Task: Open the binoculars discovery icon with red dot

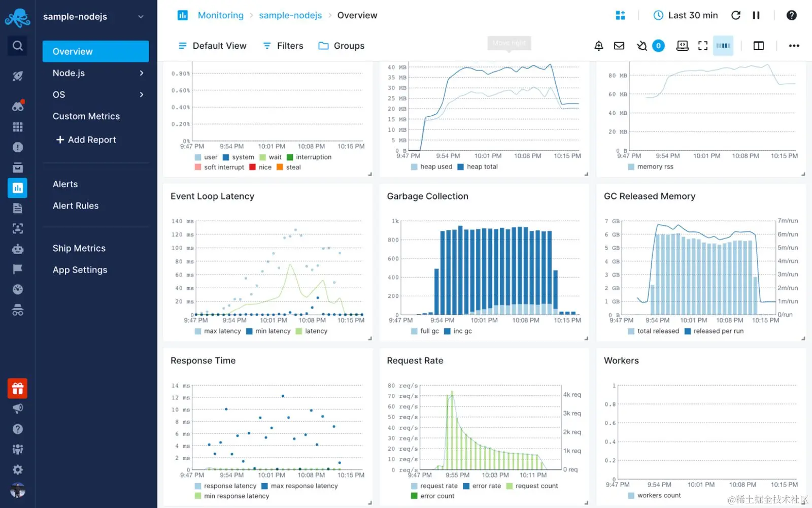Action: pos(17,106)
